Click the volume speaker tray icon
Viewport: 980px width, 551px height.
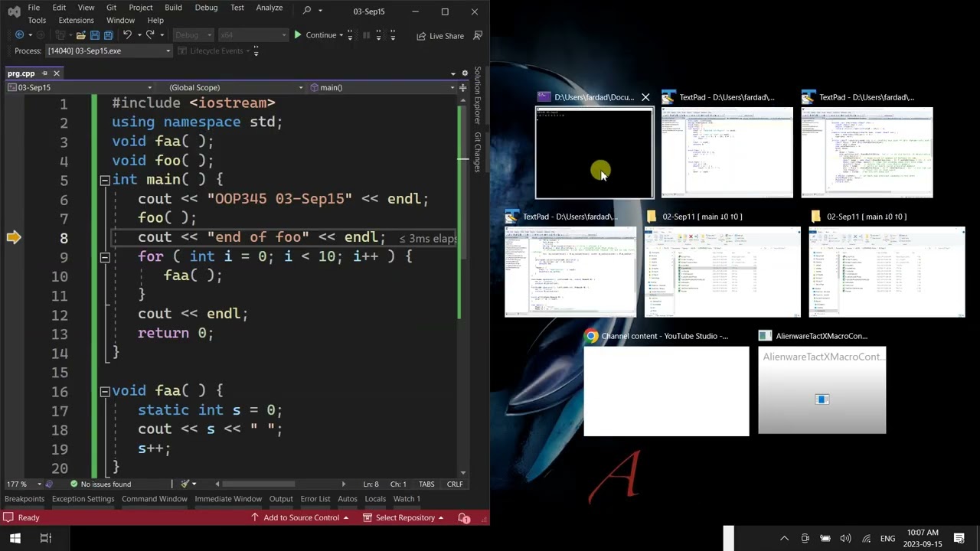845,539
